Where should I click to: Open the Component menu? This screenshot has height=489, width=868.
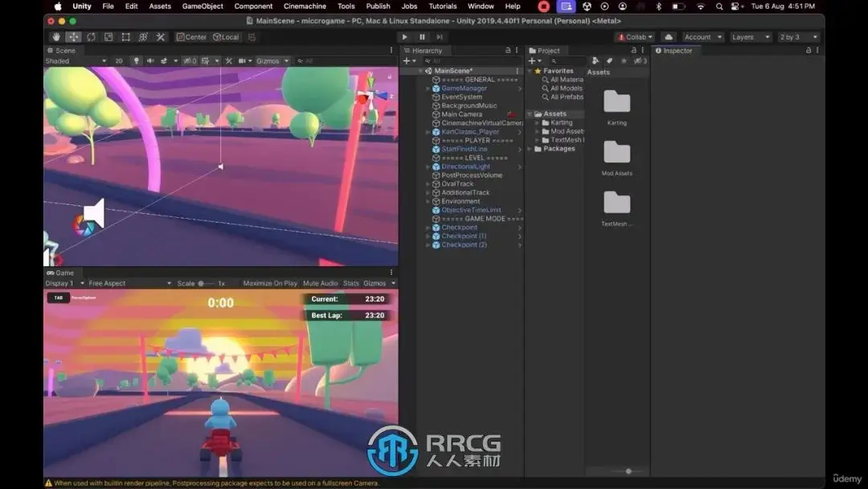click(253, 6)
